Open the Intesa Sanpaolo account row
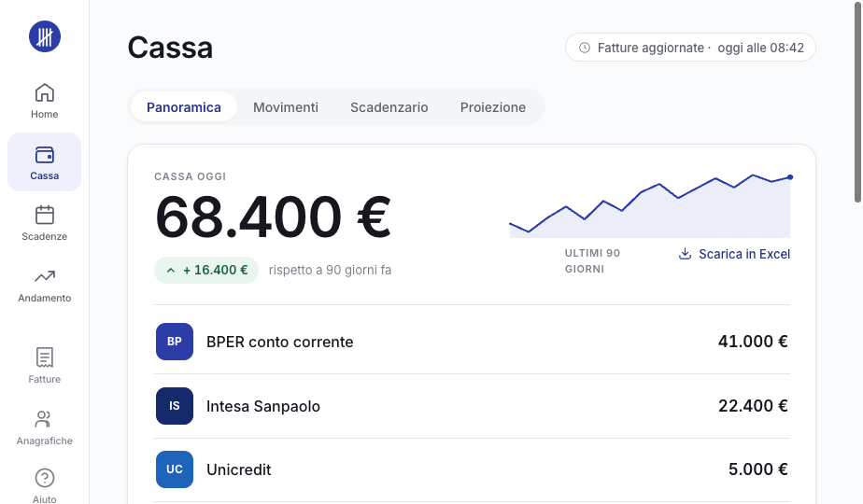Image resolution: width=863 pixels, height=504 pixels. coord(473,406)
